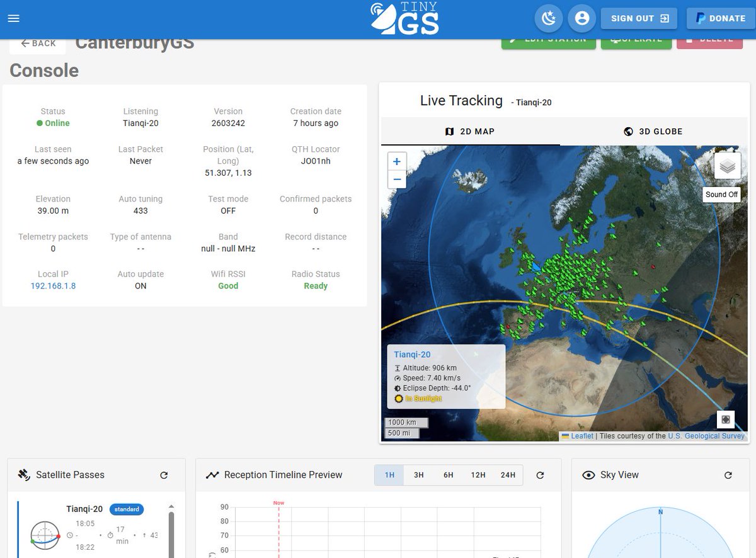Image resolution: width=756 pixels, height=558 pixels.
Task: Open the map layers control
Action: [x=727, y=166]
